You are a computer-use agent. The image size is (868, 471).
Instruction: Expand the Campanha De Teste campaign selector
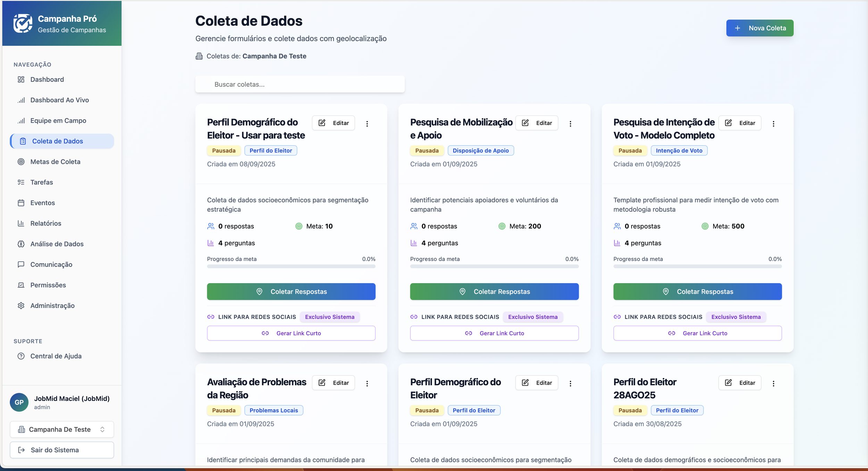pos(62,429)
